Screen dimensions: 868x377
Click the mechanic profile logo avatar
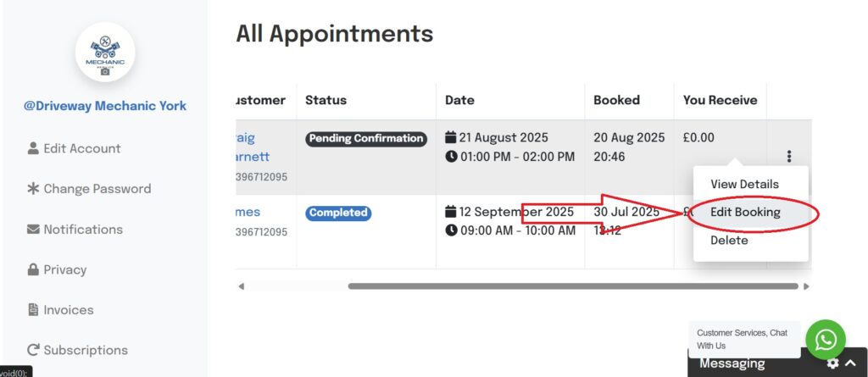[x=105, y=53]
